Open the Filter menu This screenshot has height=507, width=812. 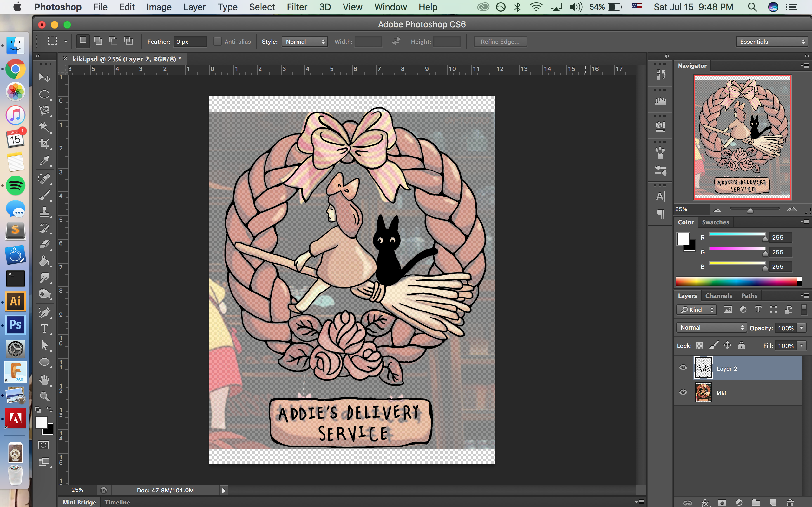297,7
